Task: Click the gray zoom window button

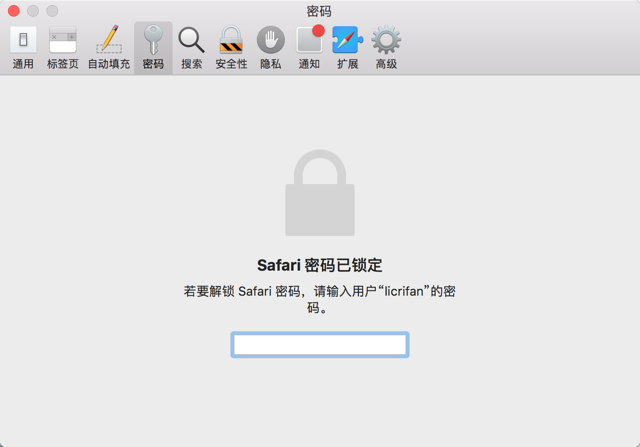Action: [52, 11]
